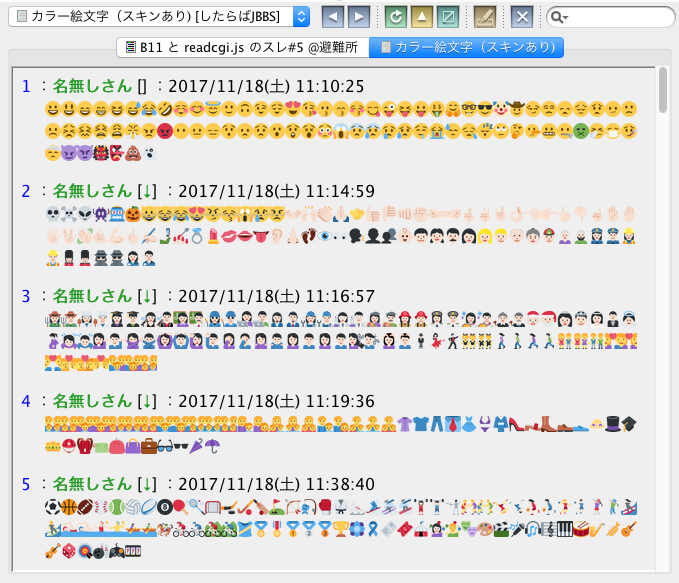679x583 pixels.
Task: Open the write-post pencil button
Action: click(485, 17)
